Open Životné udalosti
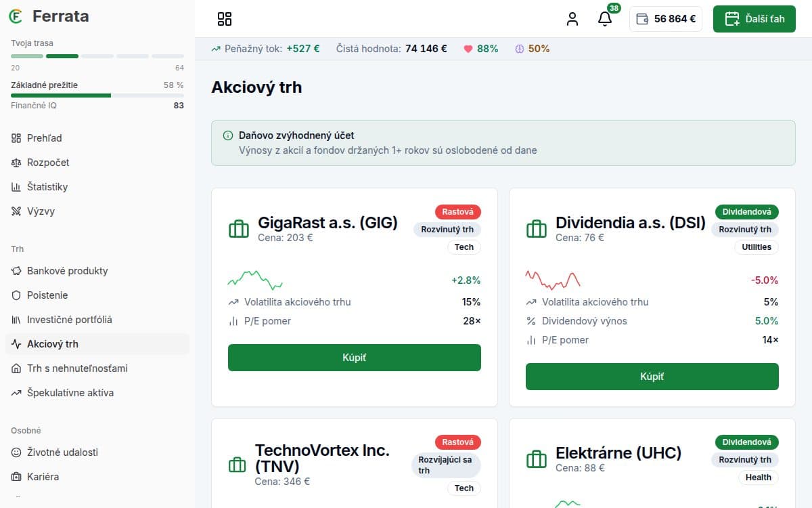 (97, 452)
